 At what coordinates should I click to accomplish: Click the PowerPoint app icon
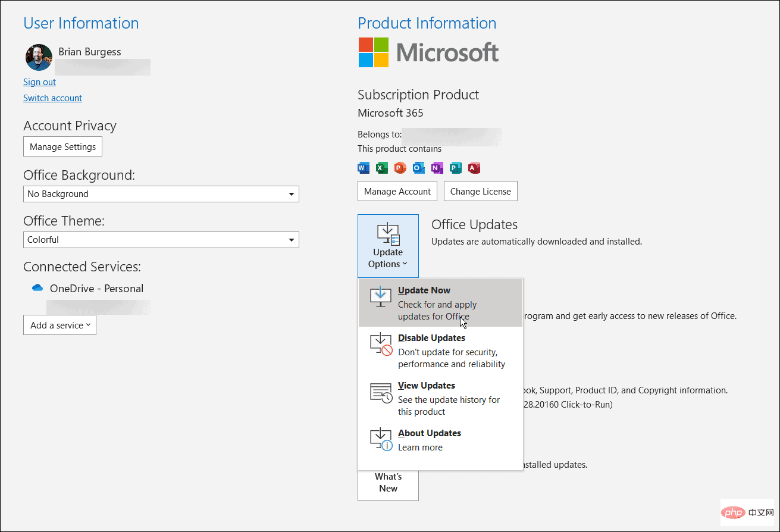click(400, 168)
